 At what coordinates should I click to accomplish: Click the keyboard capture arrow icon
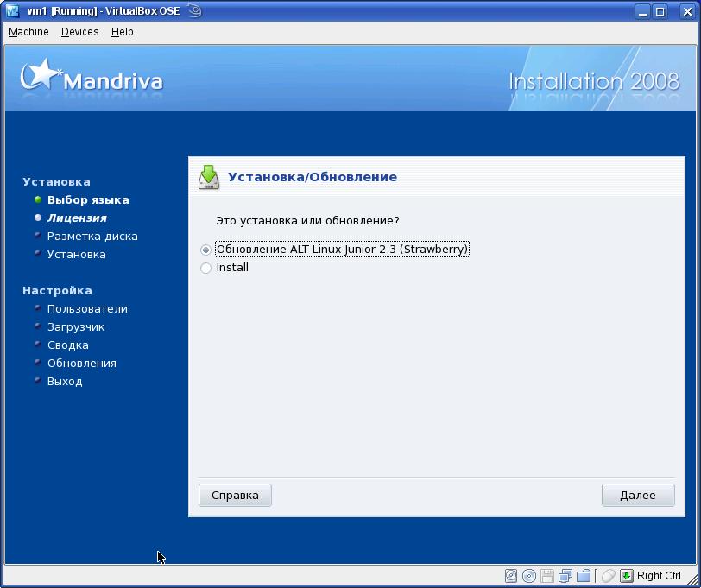627,575
